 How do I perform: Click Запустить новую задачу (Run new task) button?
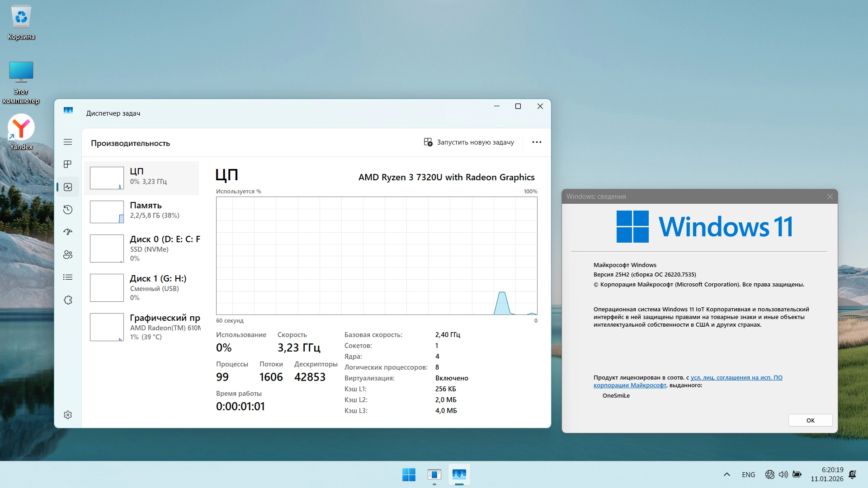[x=469, y=142]
